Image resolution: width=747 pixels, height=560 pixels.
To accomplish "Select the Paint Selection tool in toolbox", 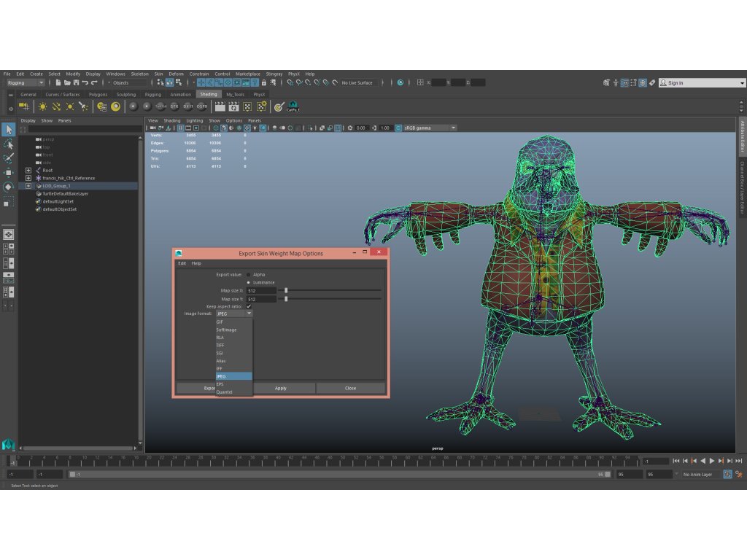I will (9, 158).
